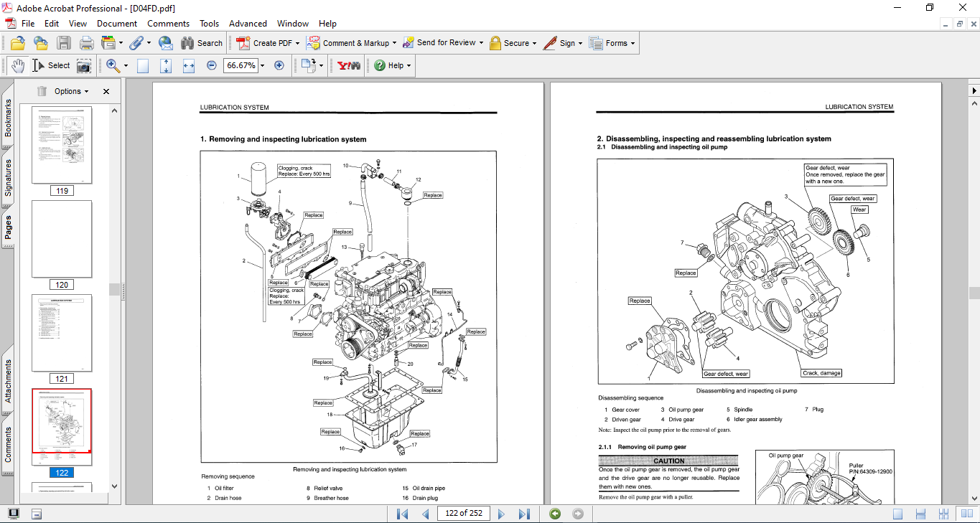This screenshot has height=523, width=980.
Task: Click the Create PDF button
Action: (266, 43)
